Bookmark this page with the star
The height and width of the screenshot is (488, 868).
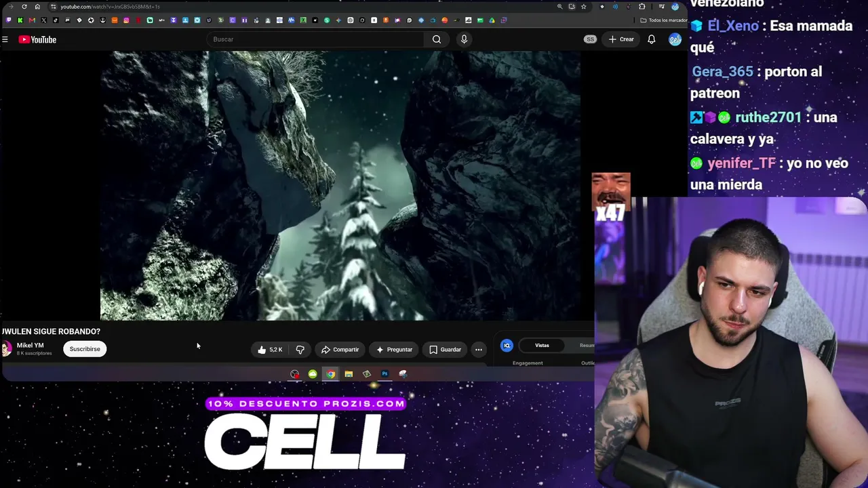(x=583, y=7)
